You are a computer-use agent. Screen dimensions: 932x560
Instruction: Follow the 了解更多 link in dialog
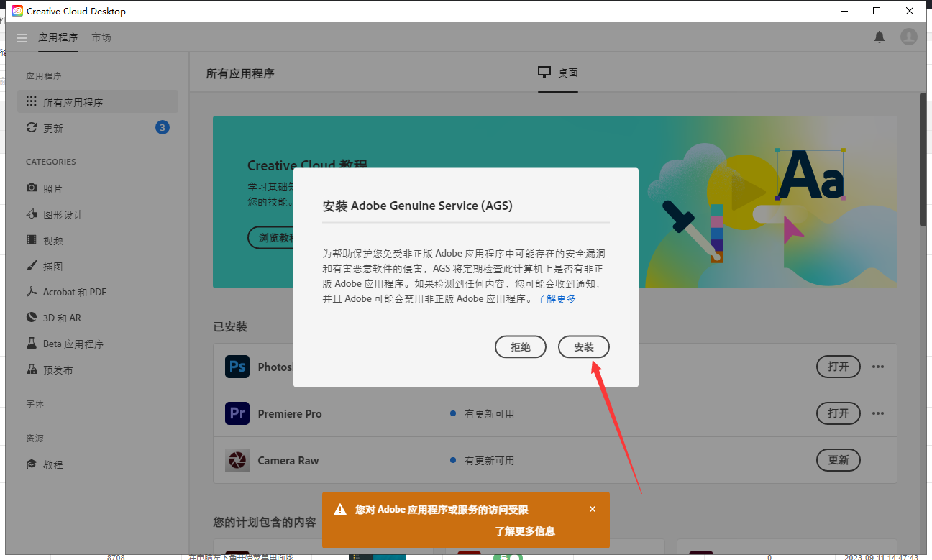(x=557, y=298)
